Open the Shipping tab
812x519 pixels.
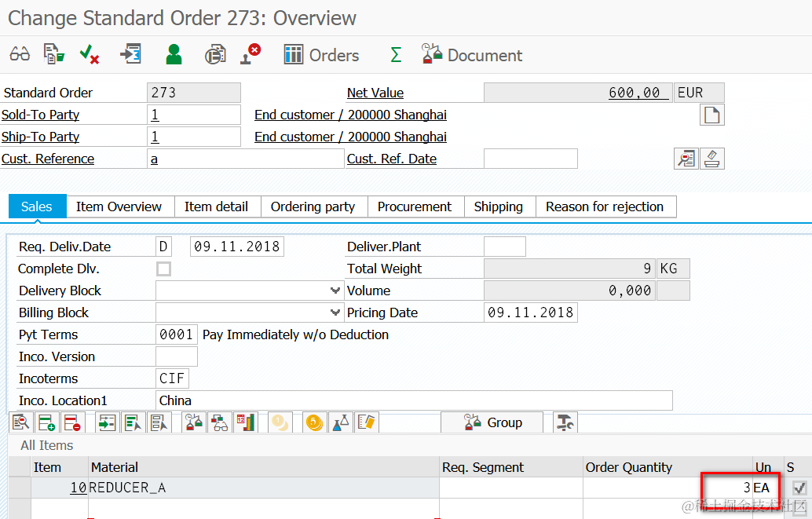click(x=498, y=207)
